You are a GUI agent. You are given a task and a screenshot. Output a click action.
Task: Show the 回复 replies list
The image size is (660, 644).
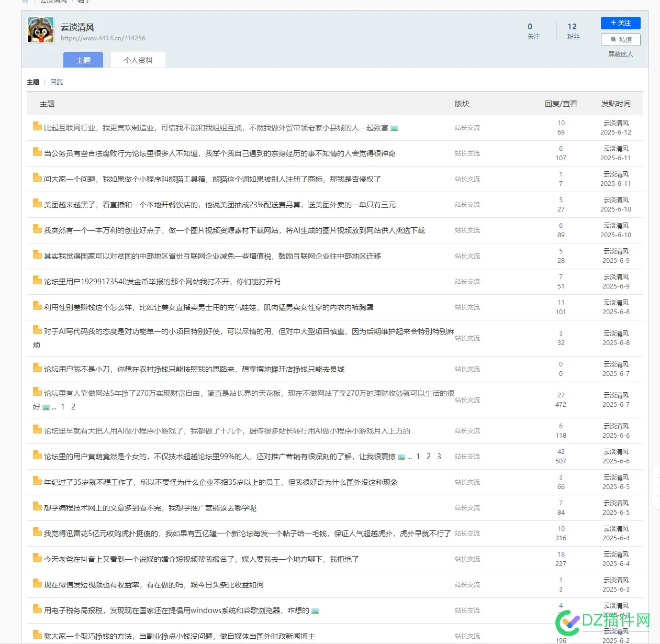point(57,82)
